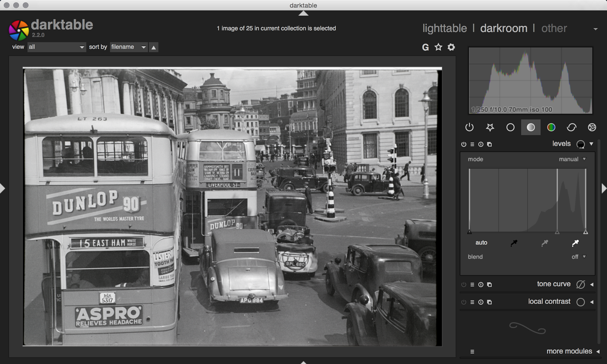Reset local contrast parameters
Screen dimensions: 607x364
tap(481, 302)
